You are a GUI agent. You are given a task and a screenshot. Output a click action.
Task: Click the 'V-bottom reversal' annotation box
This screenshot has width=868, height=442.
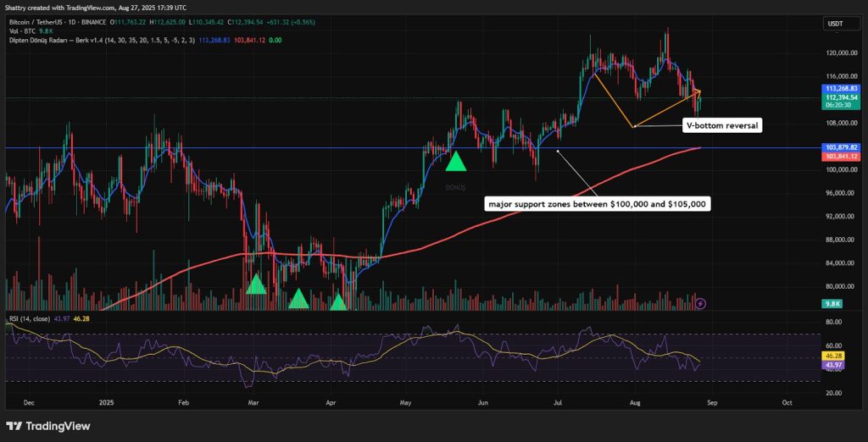click(x=721, y=125)
